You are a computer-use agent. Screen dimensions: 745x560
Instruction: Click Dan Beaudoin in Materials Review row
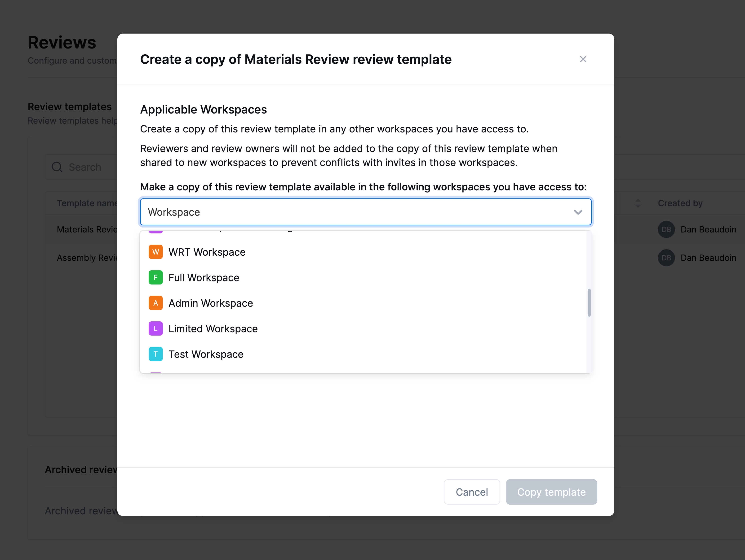708,230
